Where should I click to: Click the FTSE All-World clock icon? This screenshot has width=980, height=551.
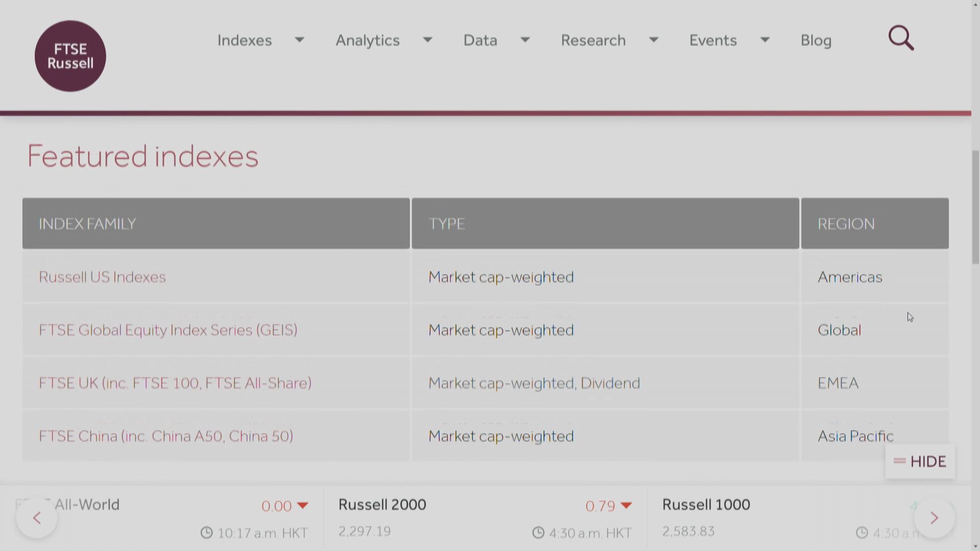point(206,533)
